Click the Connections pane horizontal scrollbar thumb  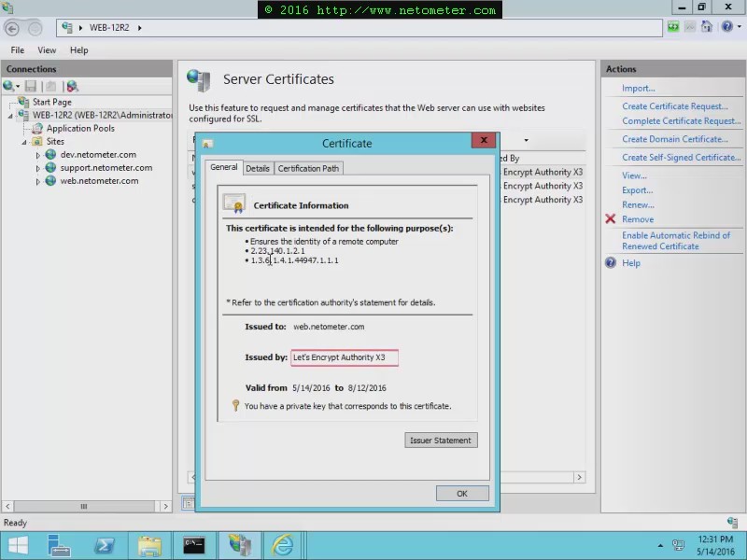(84, 506)
